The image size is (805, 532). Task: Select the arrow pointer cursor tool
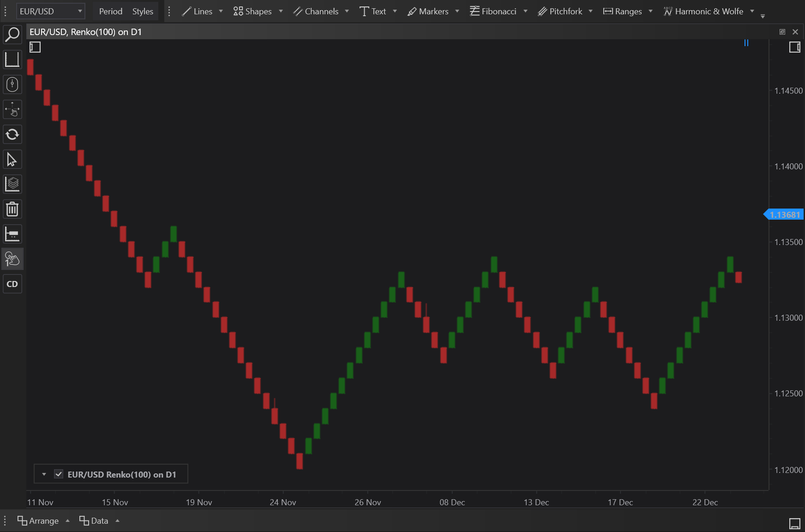click(x=12, y=160)
